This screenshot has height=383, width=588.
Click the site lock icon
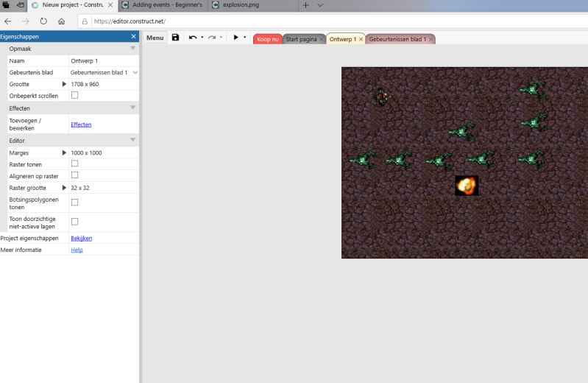[85, 21]
